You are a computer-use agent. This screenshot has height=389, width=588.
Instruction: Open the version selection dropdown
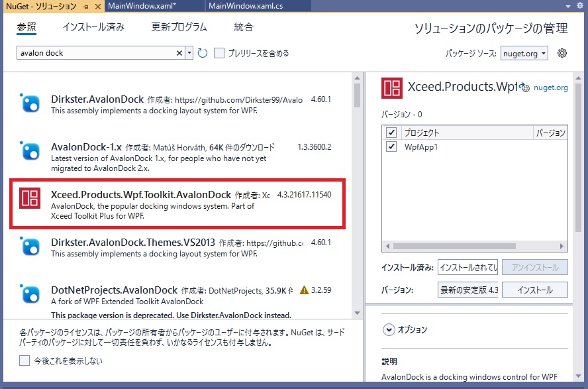467,290
